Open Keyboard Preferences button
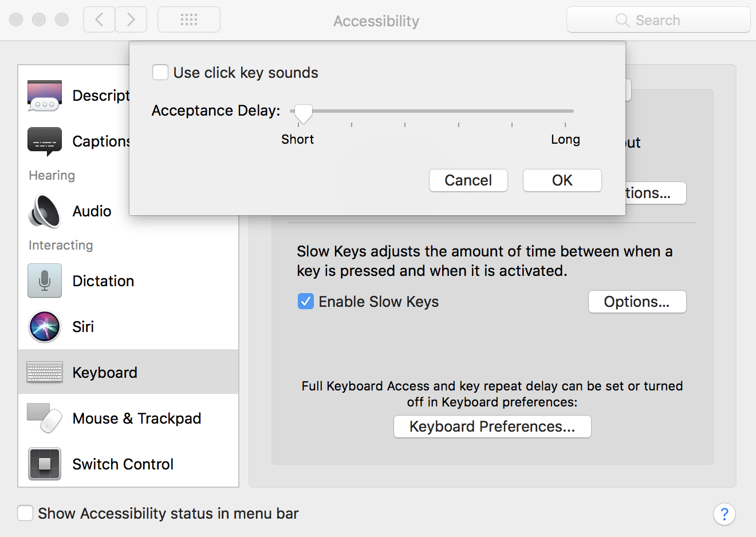The image size is (756, 537). coord(492,427)
